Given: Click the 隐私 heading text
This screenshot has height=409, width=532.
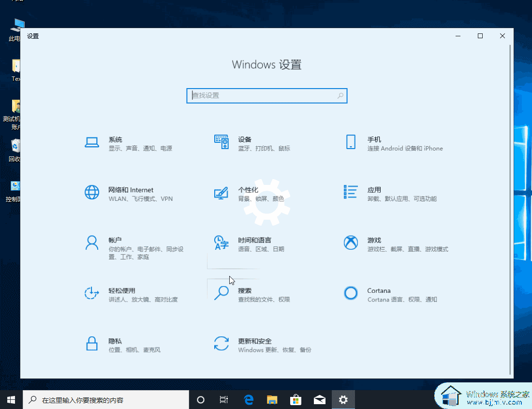Looking at the screenshot, I should (115, 341).
